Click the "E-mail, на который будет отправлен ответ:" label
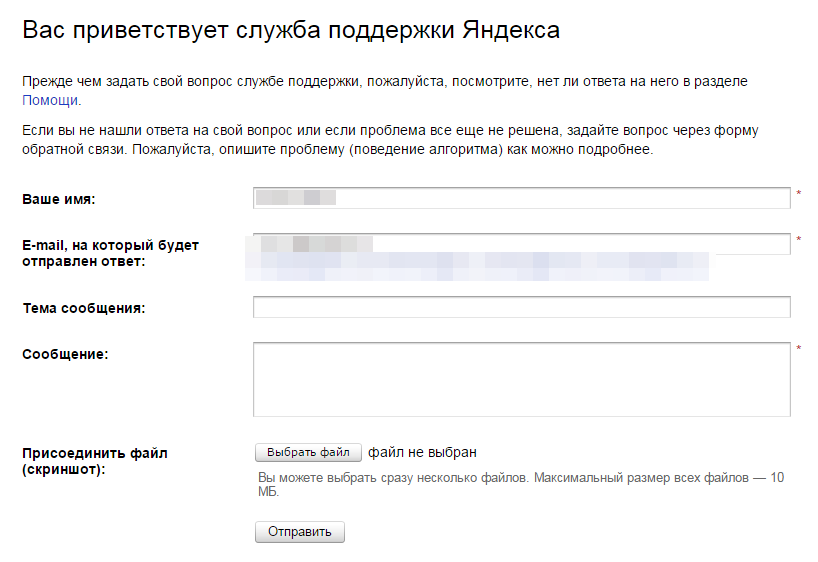The width and height of the screenshot is (818, 562). 110,253
